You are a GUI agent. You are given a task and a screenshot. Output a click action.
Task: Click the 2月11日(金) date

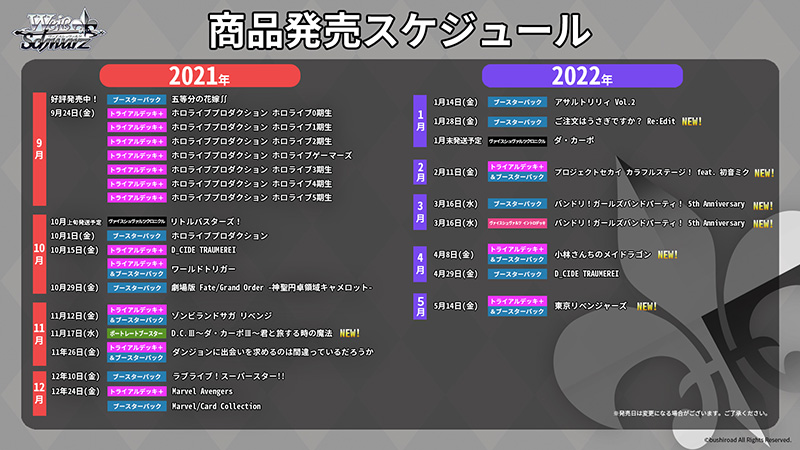click(456, 172)
